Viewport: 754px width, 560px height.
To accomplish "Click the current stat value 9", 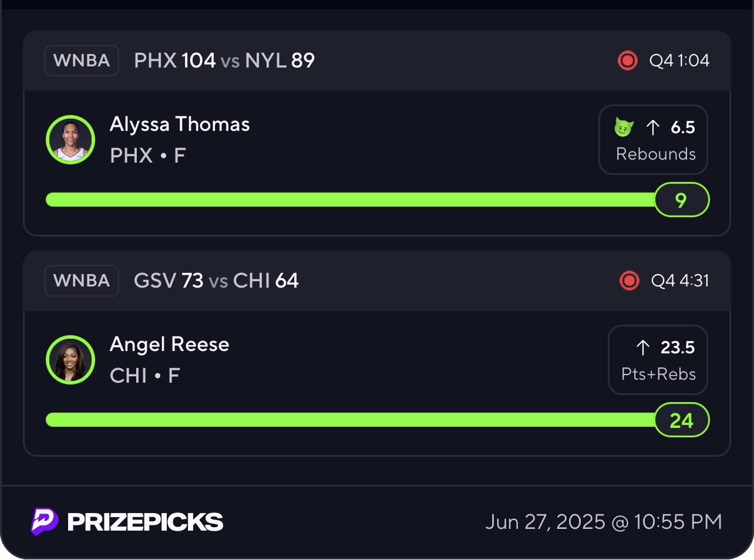I will coord(681,200).
